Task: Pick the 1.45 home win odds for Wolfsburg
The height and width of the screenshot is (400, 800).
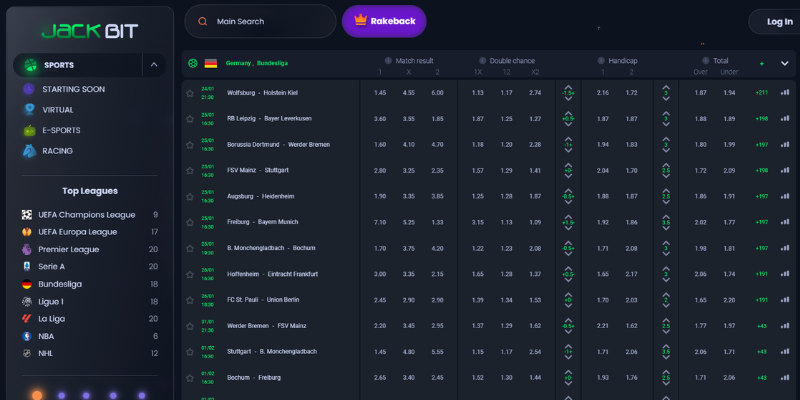Action: (x=380, y=92)
